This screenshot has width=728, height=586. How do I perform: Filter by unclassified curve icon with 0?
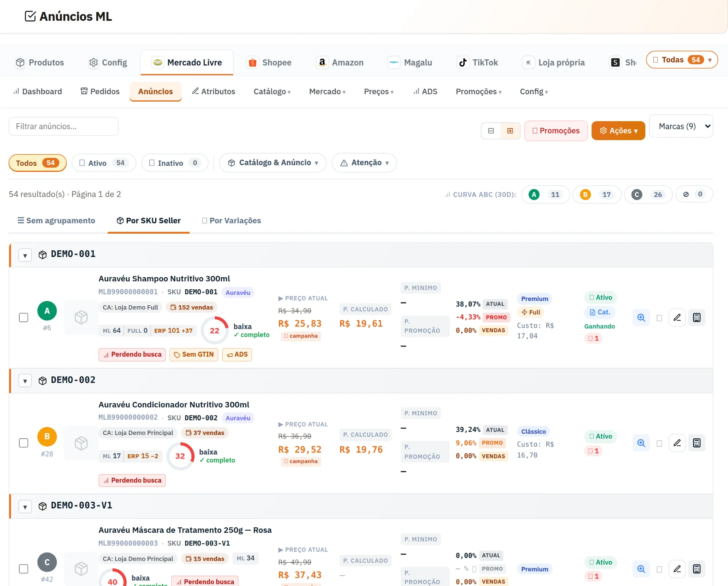pyautogui.click(x=694, y=194)
